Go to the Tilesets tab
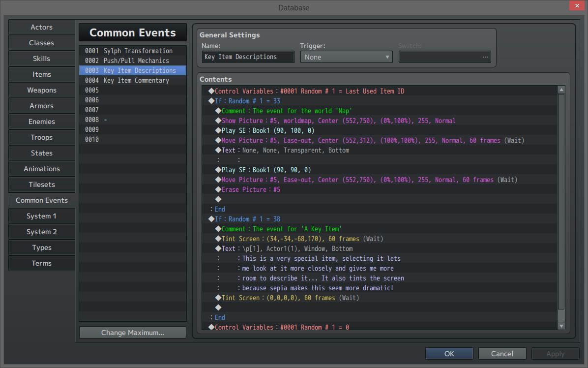The width and height of the screenshot is (588, 368). [42, 185]
